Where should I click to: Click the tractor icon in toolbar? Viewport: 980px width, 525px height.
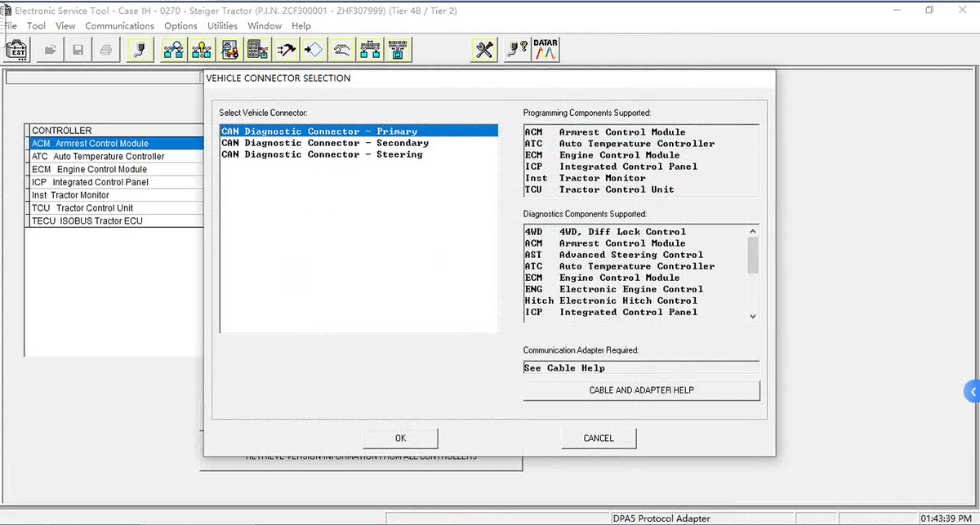tap(230, 51)
